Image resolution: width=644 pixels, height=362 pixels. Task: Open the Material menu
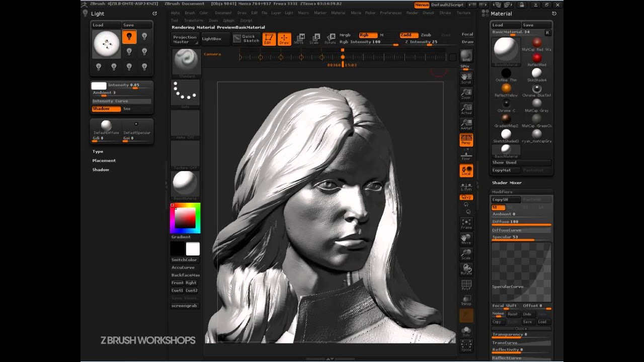coord(338,13)
